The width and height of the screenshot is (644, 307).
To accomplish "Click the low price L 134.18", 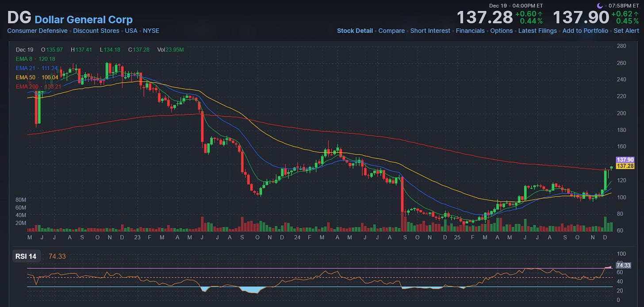I will (111, 50).
